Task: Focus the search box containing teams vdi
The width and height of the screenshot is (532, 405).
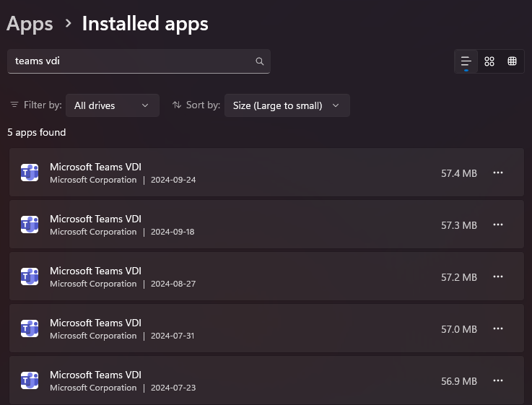Action: pyautogui.click(x=139, y=61)
